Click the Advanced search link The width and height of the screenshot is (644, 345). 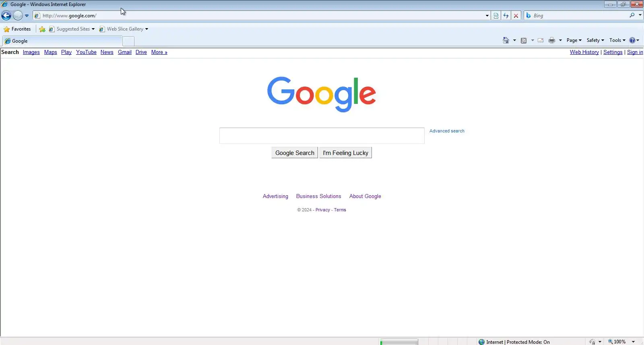(x=447, y=131)
